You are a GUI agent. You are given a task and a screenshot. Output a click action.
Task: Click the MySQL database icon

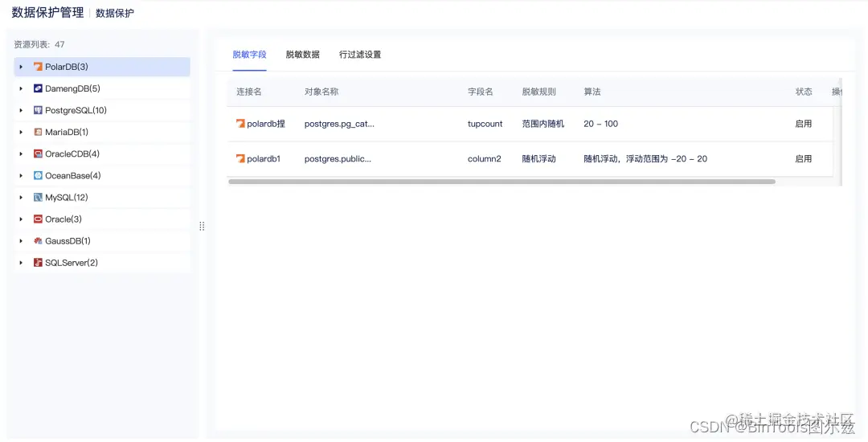(38, 198)
